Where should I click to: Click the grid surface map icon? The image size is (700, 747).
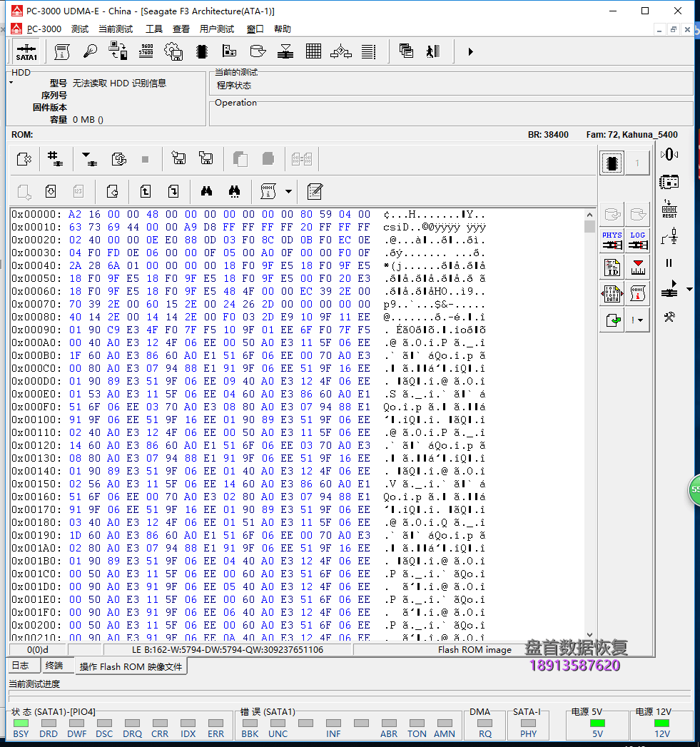coord(313,51)
